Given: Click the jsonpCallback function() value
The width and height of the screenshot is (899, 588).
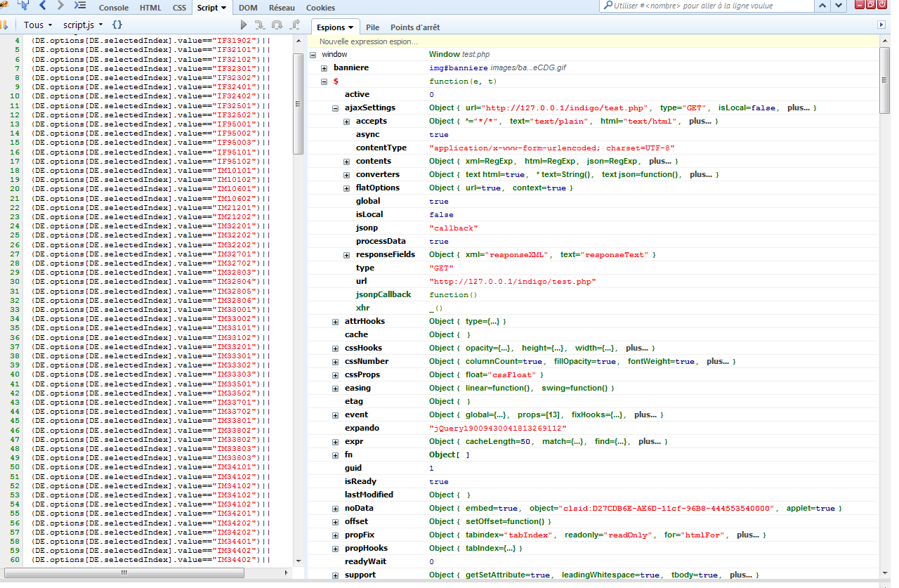Looking at the screenshot, I should coord(453,294).
